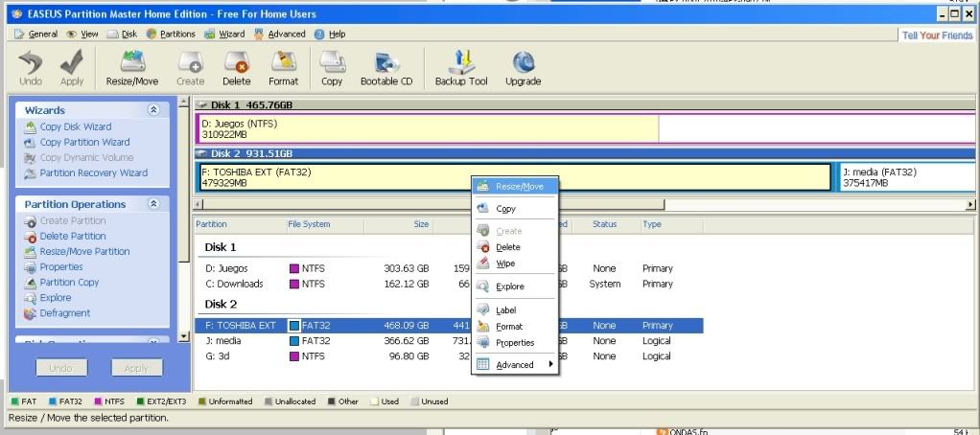Viewport: 980px width, 435px height.
Task: Click Resize/Move Partition in sidebar
Action: tap(84, 251)
